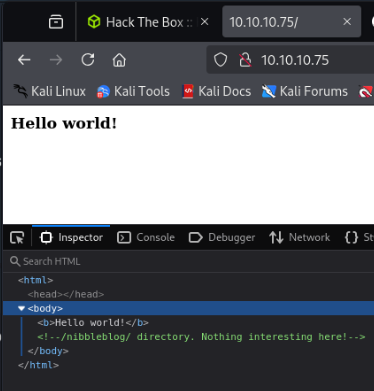The width and height of the screenshot is (374, 391).
Task: Select the nibbleblog comment node
Action: coord(201,337)
